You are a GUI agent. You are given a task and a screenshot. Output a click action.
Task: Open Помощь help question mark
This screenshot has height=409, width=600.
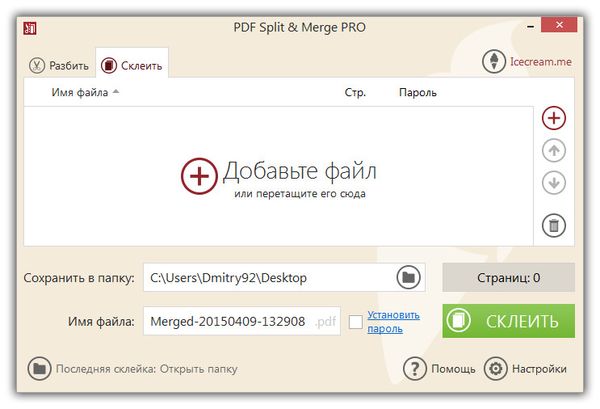(415, 369)
